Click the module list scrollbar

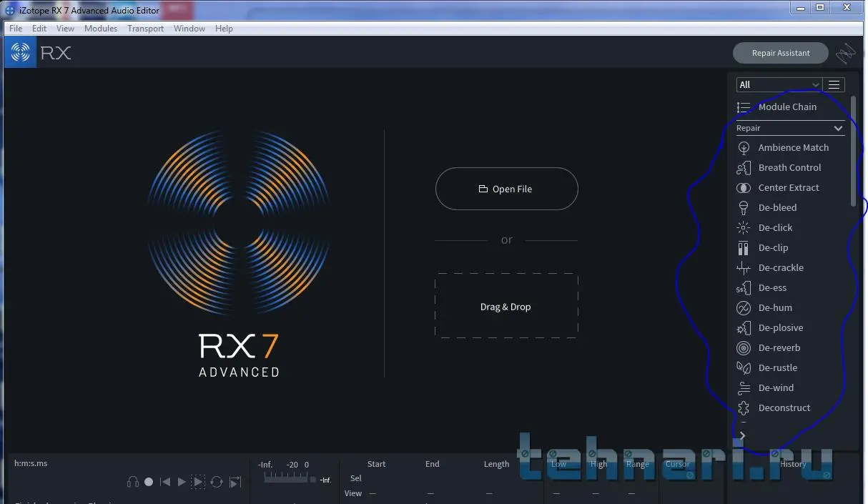pos(853,152)
